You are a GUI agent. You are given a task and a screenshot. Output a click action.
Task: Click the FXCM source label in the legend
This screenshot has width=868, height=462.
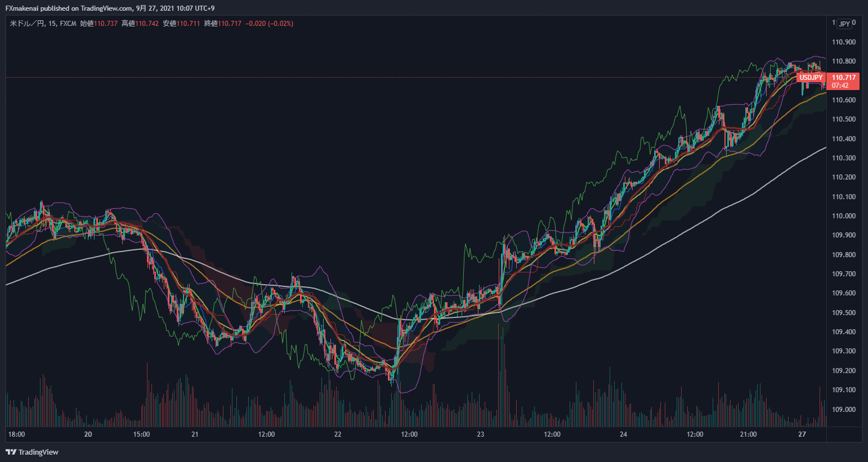[68, 24]
